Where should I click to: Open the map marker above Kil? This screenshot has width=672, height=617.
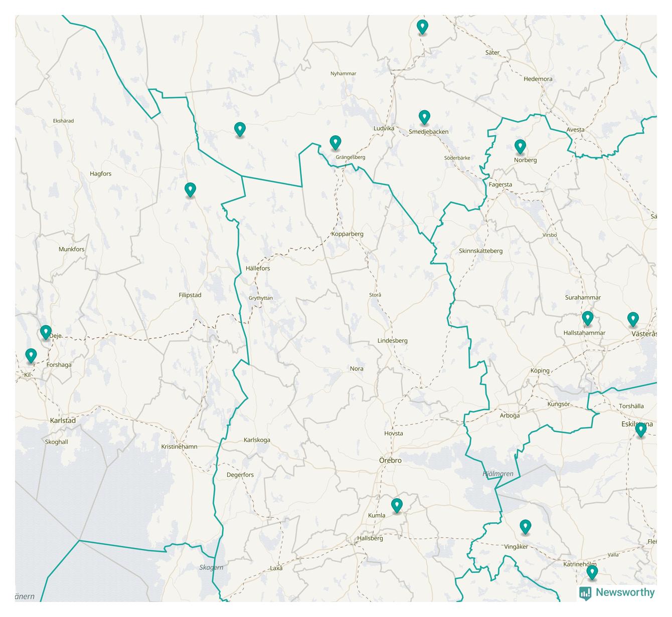31,355
